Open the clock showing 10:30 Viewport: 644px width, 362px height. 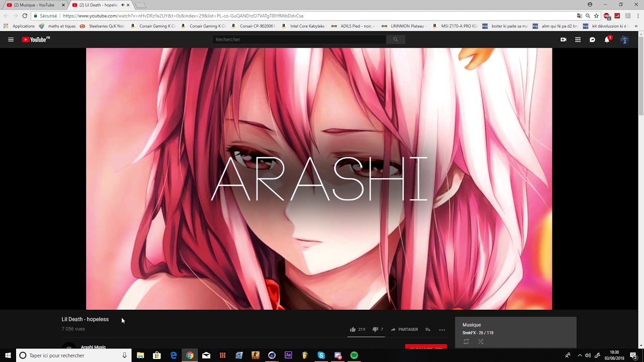(x=614, y=355)
